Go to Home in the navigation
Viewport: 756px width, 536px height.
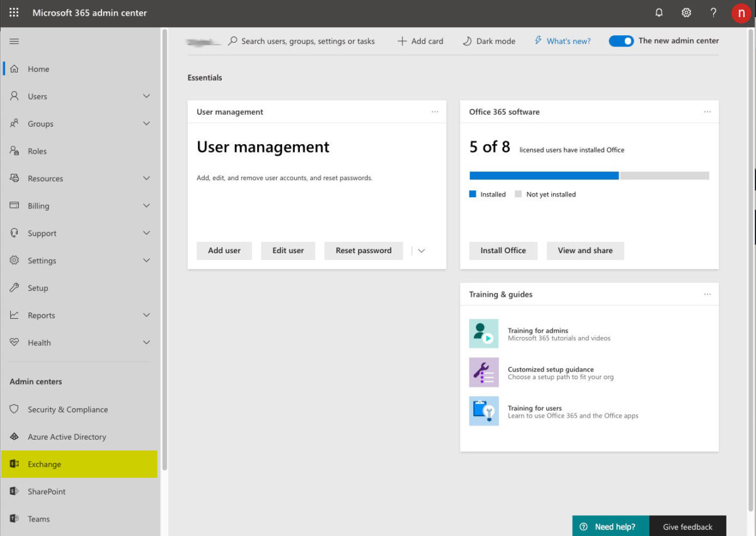(x=39, y=69)
